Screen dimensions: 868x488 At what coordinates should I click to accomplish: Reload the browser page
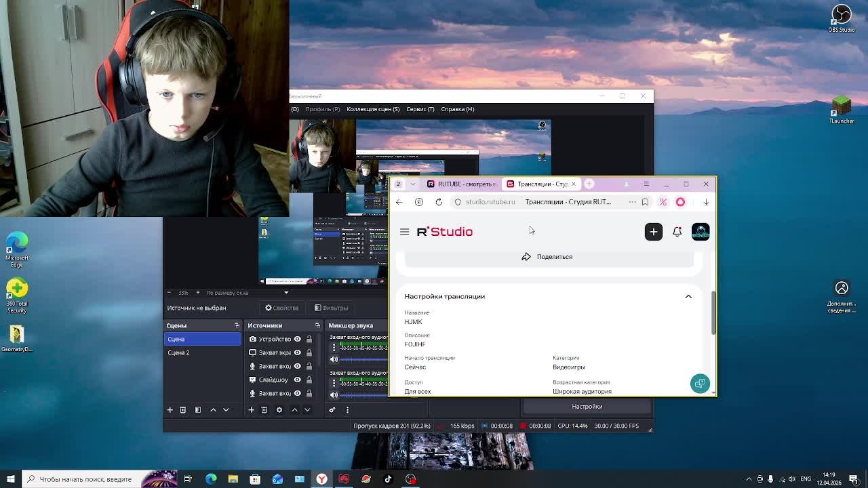439,202
